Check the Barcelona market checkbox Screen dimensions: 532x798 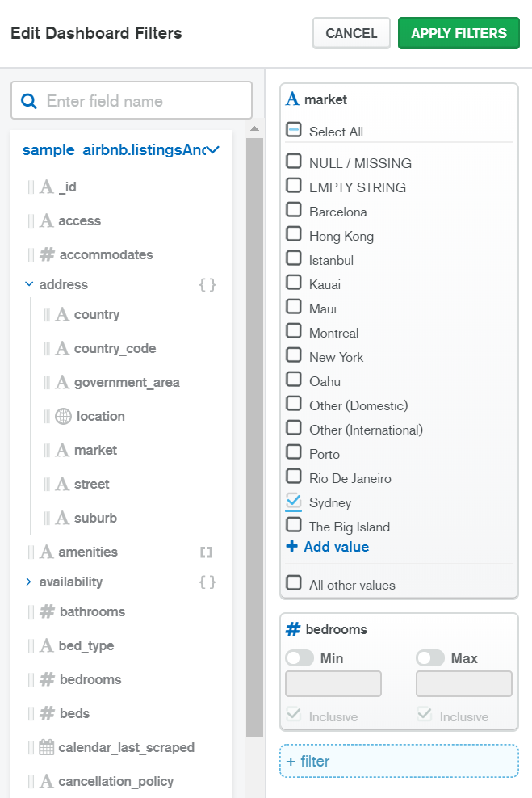tap(294, 211)
